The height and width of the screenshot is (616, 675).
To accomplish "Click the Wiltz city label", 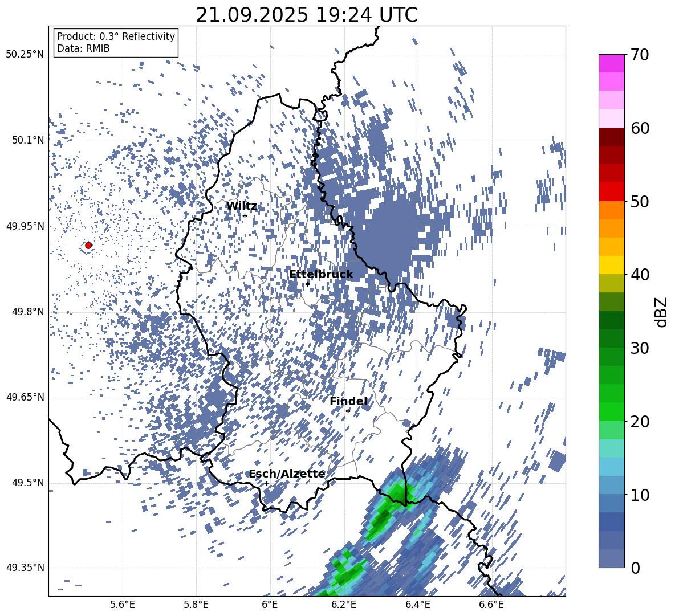I will (242, 206).
